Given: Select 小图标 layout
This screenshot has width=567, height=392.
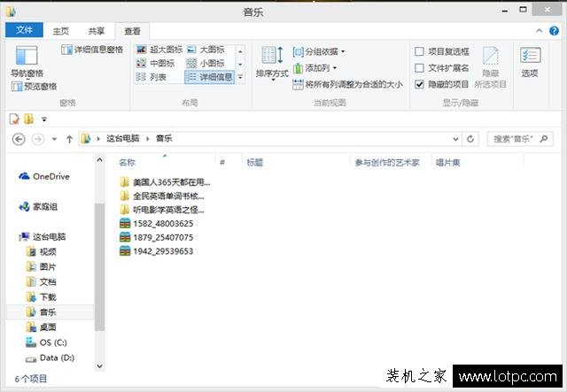Looking at the screenshot, I should tap(206, 63).
